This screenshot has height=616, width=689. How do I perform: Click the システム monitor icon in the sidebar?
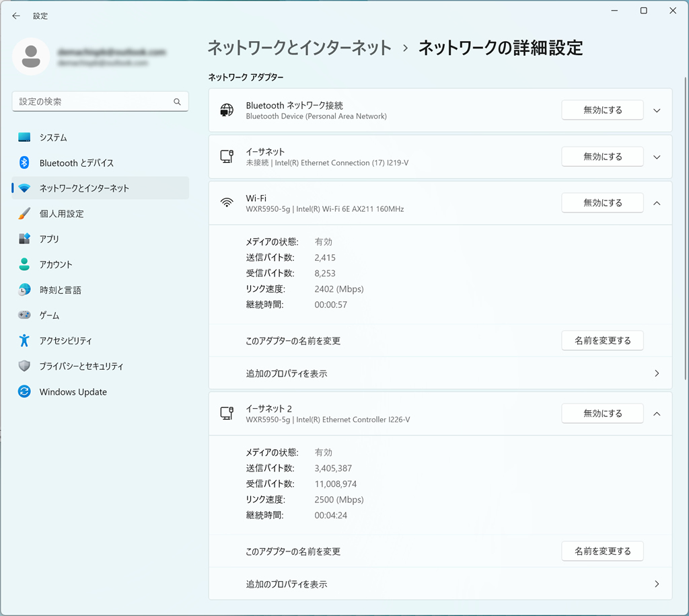(24, 137)
